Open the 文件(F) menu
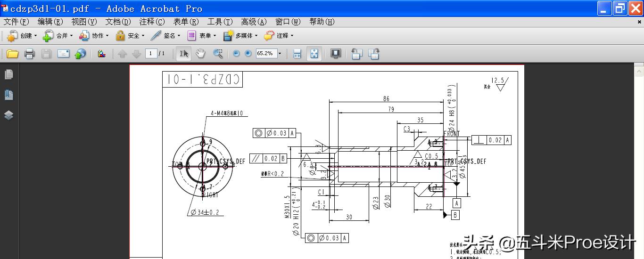The image size is (644, 259). point(17,22)
